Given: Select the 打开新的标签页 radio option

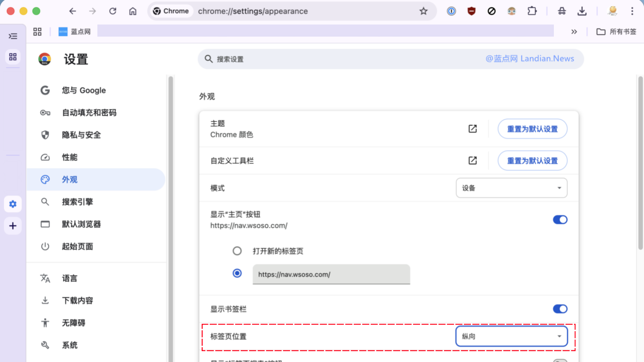Looking at the screenshot, I should click(x=237, y=251).
